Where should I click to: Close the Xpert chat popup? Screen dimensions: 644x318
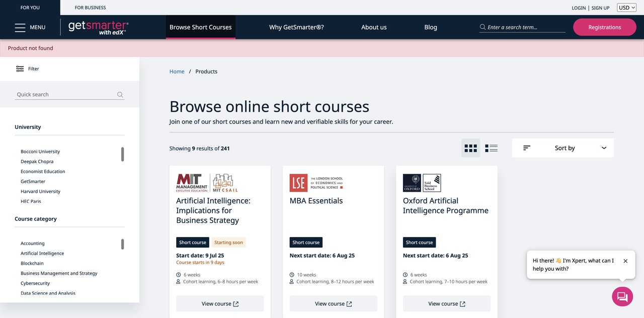pos(625,261)
